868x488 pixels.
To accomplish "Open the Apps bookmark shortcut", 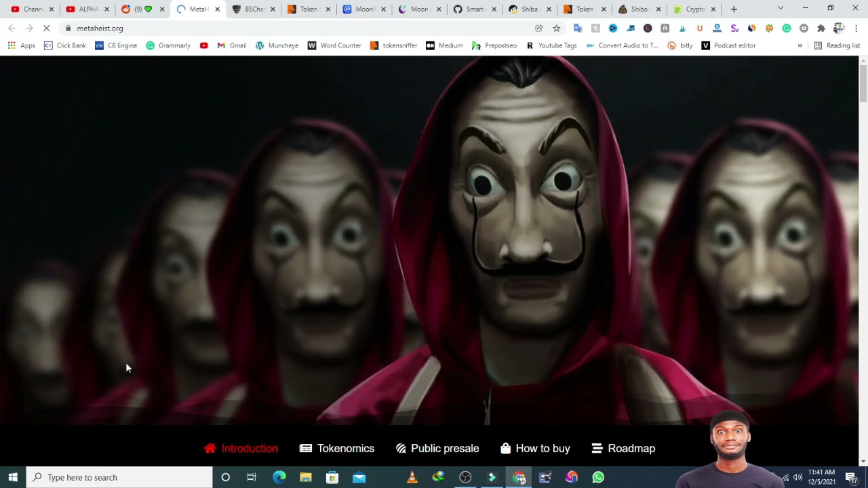I will 21,45.
